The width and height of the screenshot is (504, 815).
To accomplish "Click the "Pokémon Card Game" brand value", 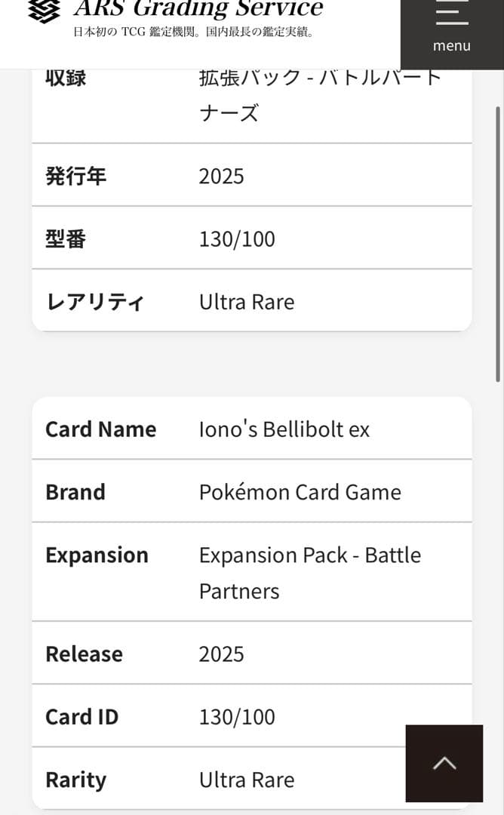I will 300,491.
